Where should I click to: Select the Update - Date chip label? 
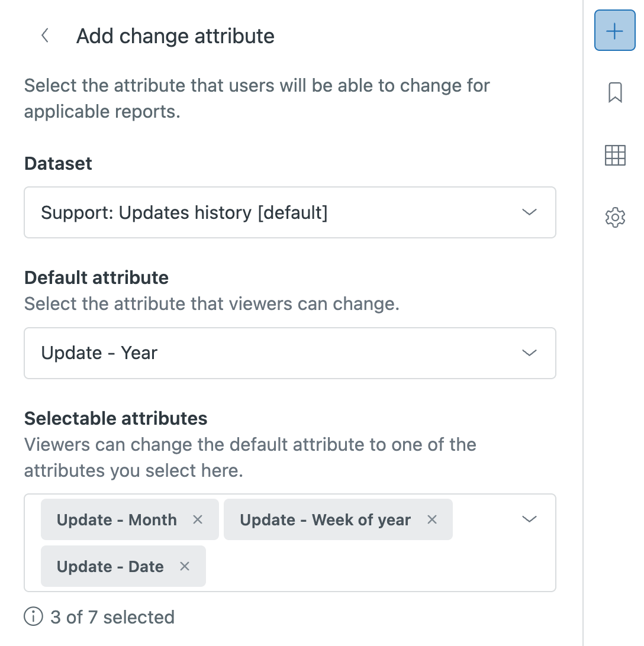(x=110, y=566)
